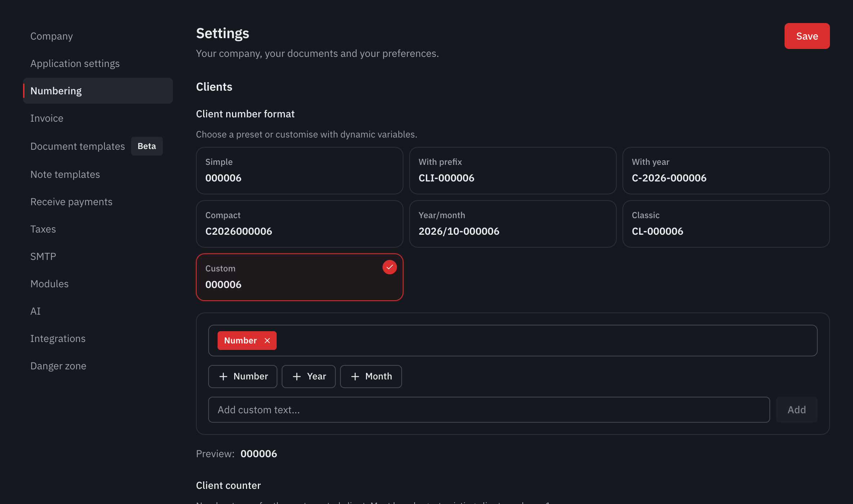Click the Add custom text button
853x504 pixels.
point(796,410)
